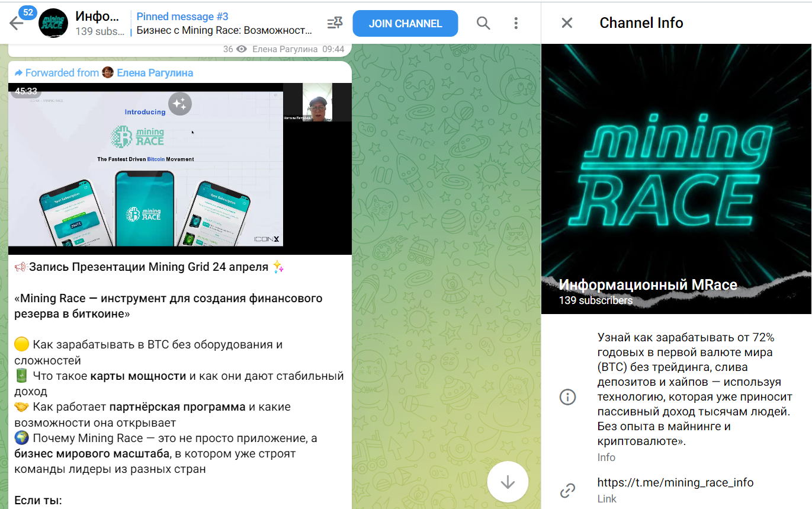812x509 pixels.
Task: Click Елена Рагулина's small avatar in forward header
Action: pos(108,72)
